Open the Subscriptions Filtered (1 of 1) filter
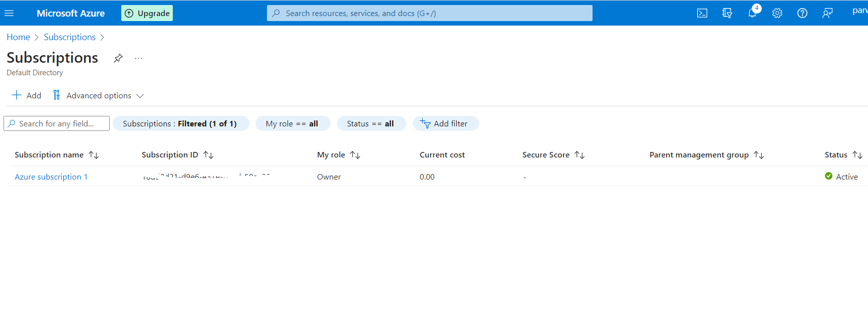This screenshot has width=868, height=315. click(180, 123)
